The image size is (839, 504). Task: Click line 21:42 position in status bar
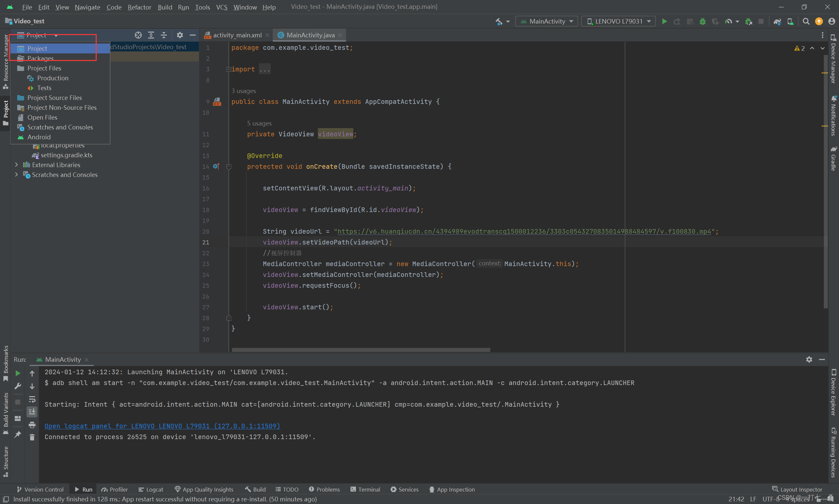pyautogui.click(x=736, y=499)
